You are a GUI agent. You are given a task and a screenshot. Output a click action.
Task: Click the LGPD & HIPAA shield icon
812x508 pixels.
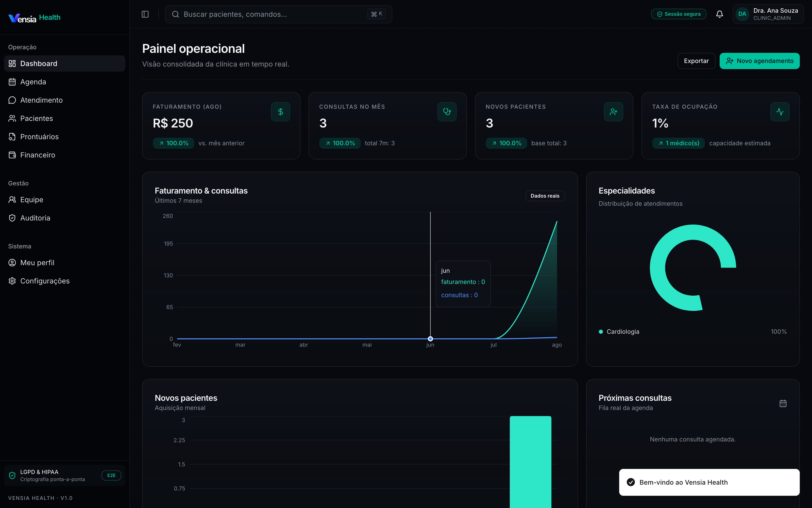[x=12, y=475]
